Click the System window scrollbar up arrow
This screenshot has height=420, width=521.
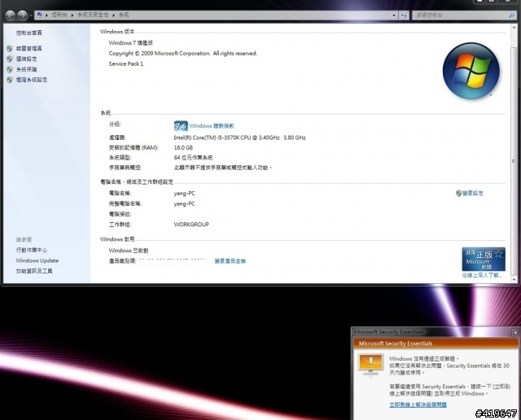tap(514, 28)
